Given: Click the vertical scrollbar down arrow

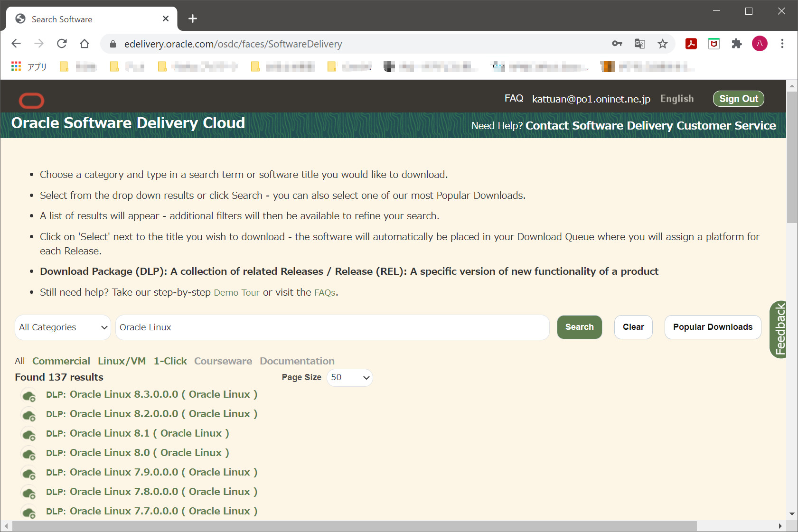Looking at the screenshot, I should coord(792,514).
